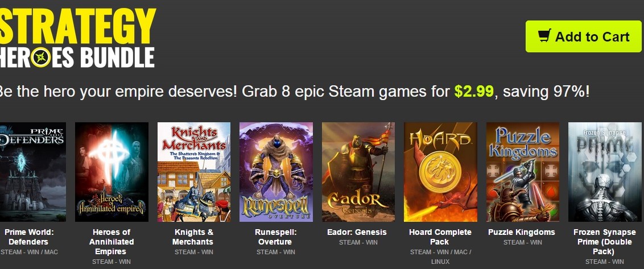644x269 pixels.
Task: Open the Knights & Merchants title link
Action: [x=193, y=237]
